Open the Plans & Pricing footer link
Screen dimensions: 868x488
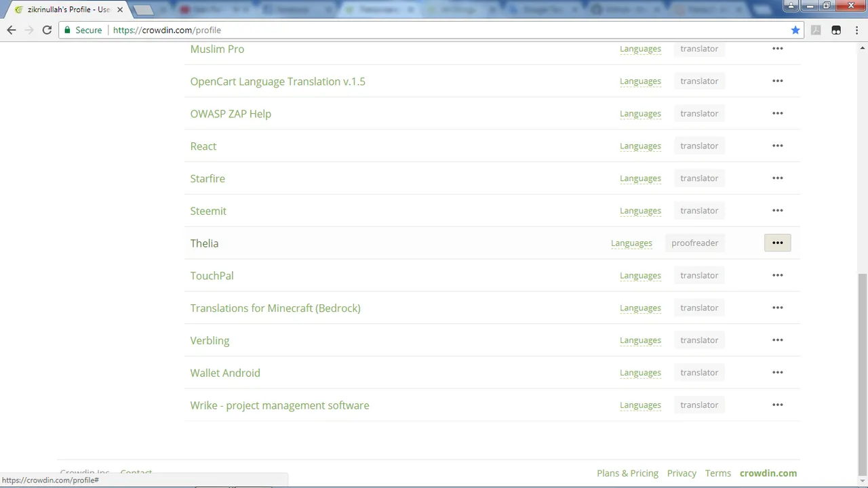[x=627, y=473]
